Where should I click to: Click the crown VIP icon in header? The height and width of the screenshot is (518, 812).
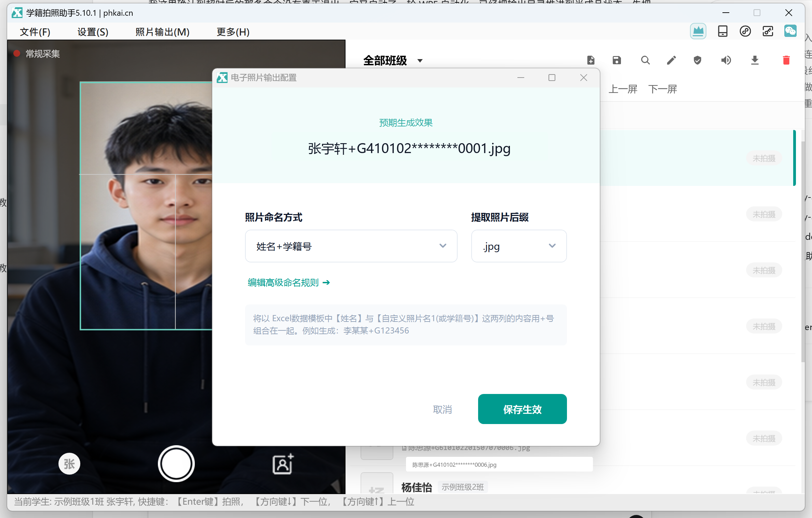698,31
